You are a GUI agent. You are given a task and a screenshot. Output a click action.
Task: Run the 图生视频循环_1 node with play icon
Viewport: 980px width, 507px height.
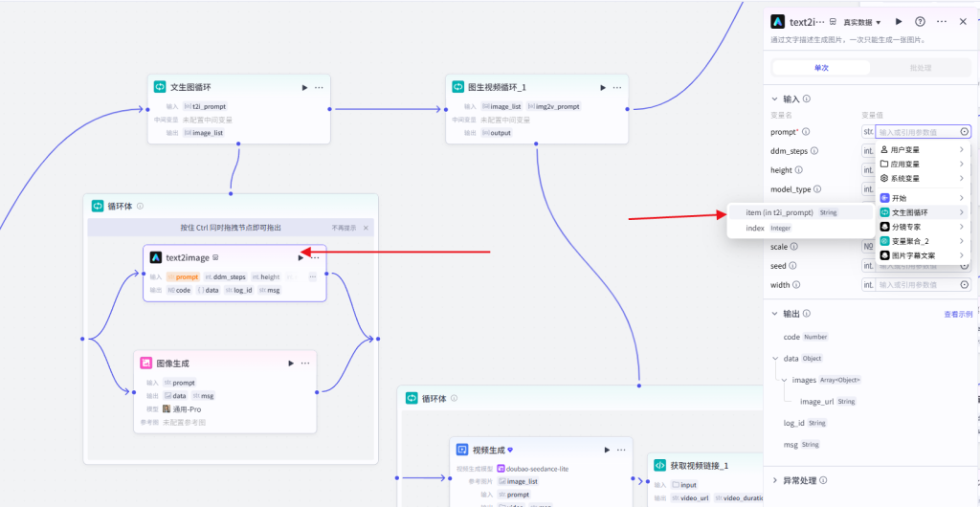[x=603, y=87]
